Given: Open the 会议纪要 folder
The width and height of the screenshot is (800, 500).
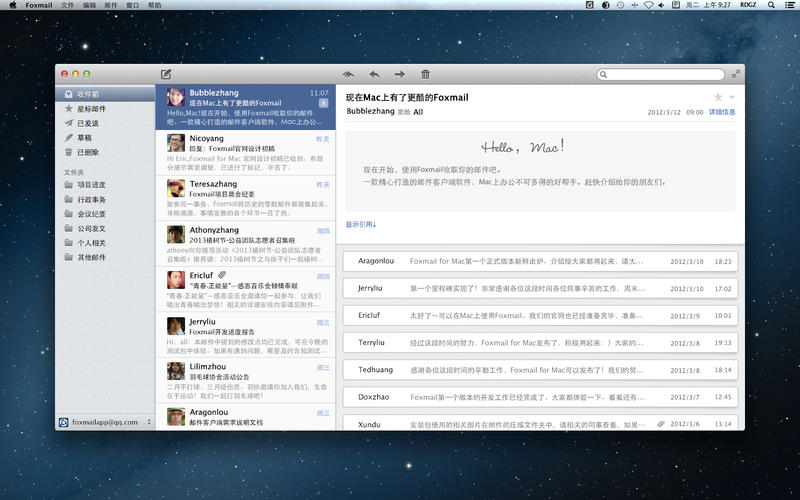Looking at the screenshot, I should 105,214.
